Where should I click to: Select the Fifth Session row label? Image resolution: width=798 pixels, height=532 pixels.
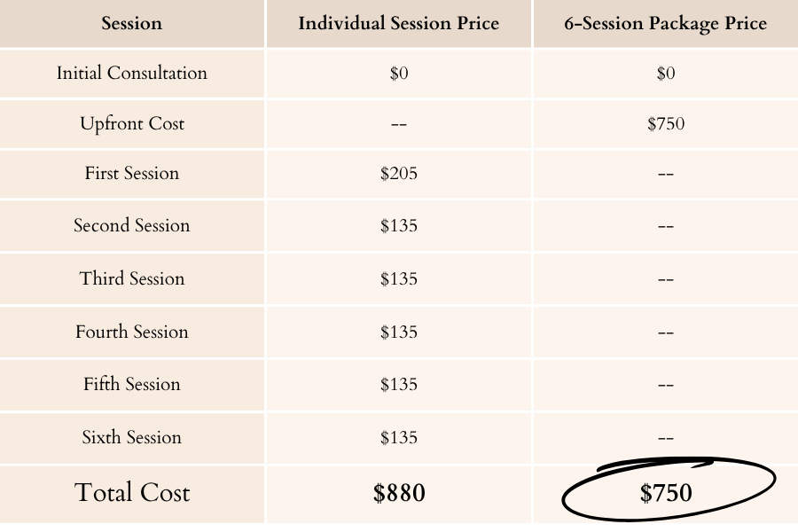(x=132, y=384)
